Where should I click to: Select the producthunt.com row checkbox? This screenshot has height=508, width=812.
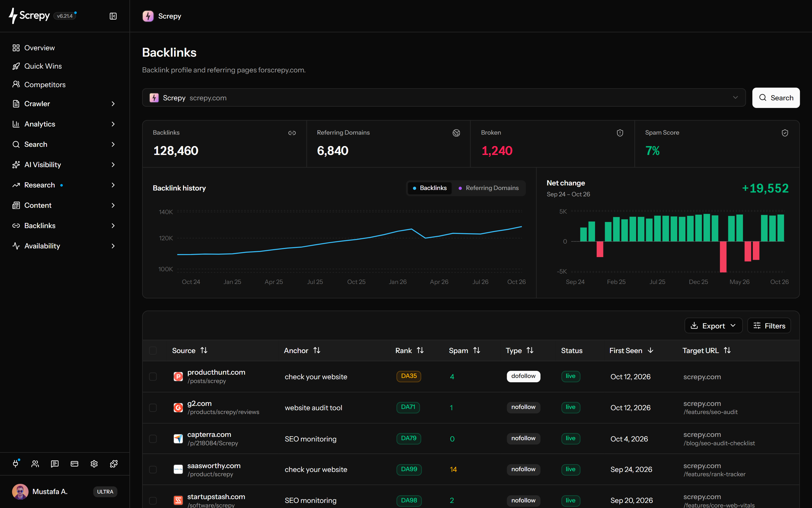pyautogui.click(x=153, y=376)
